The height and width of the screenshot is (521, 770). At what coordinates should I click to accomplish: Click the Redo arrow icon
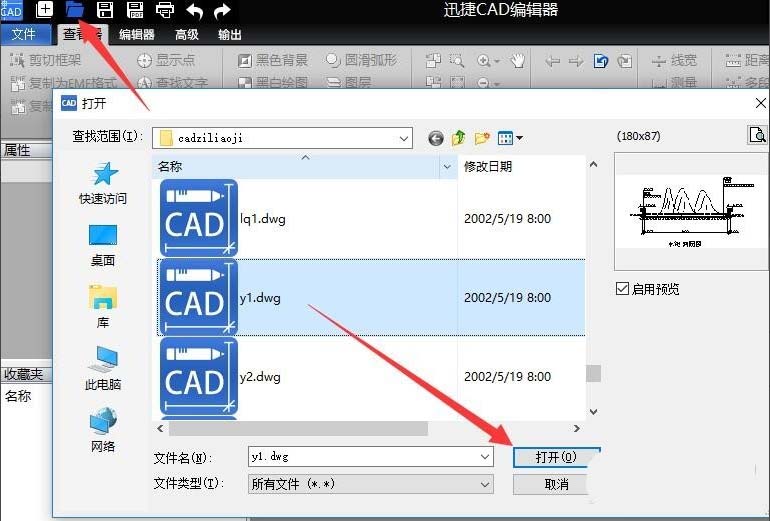222,11
